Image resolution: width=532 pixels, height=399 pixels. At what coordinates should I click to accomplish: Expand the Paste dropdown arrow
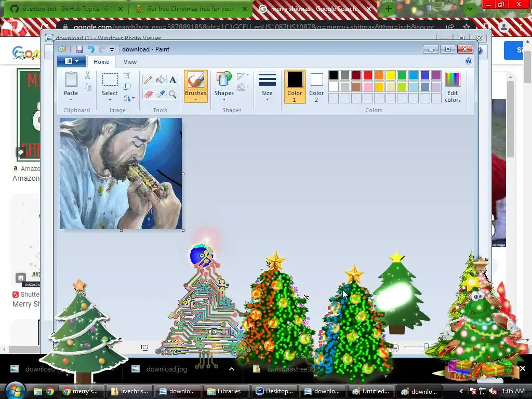point(71,99)
